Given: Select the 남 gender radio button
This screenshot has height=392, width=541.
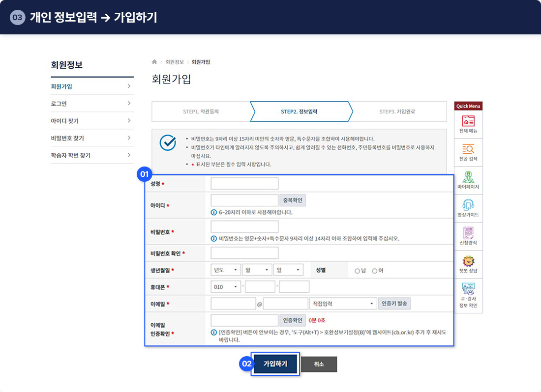Looking at the screenshot, I should pos(357,271).
